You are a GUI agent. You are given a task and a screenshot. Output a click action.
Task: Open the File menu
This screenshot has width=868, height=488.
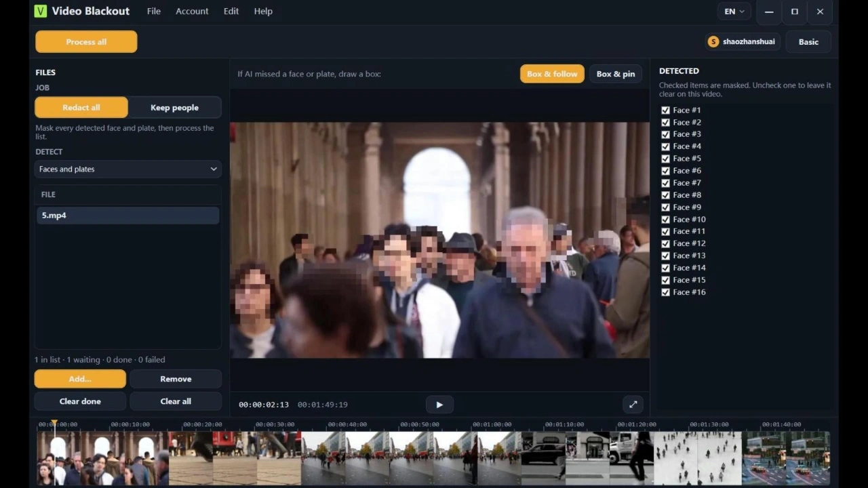(x=154, y=12)
